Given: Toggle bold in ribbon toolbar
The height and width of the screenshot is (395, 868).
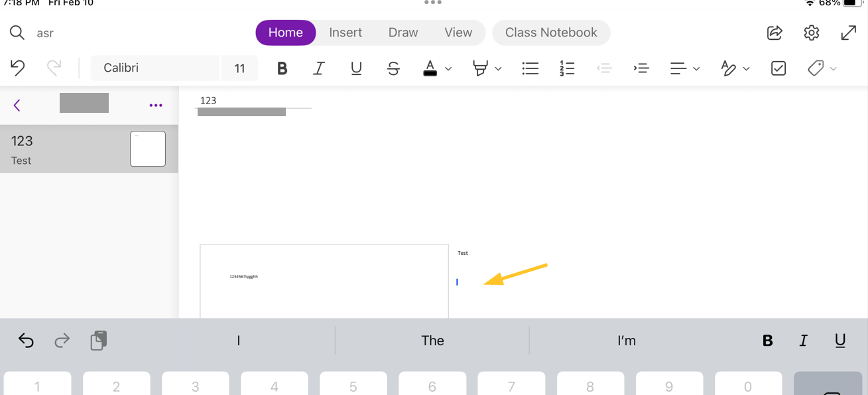Looking at the screenshot, I should coord(282,68).
